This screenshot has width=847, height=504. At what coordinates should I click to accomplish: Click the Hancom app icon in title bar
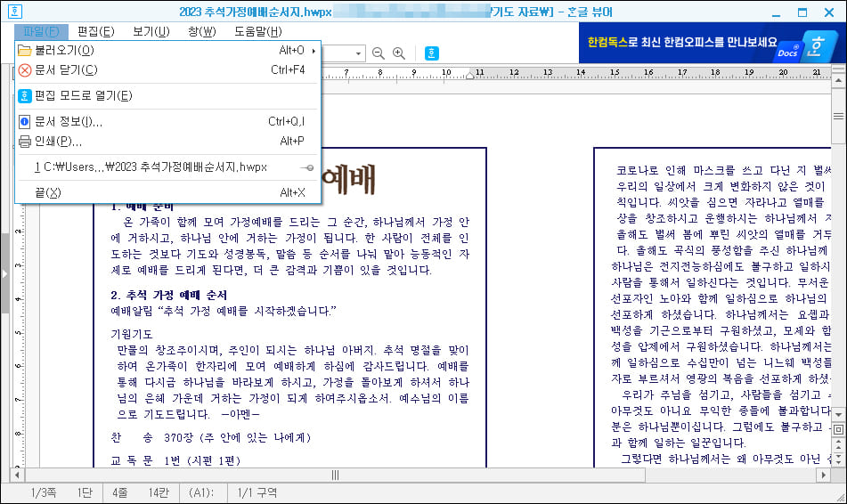pos(14,12)
